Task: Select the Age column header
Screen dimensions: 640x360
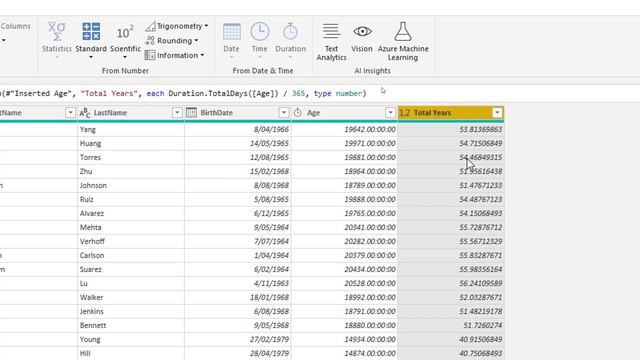Action: click(x=344, y=113)
